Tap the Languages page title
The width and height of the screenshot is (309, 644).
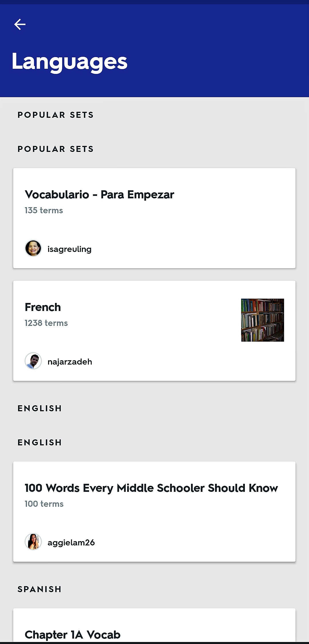(69, 61)
